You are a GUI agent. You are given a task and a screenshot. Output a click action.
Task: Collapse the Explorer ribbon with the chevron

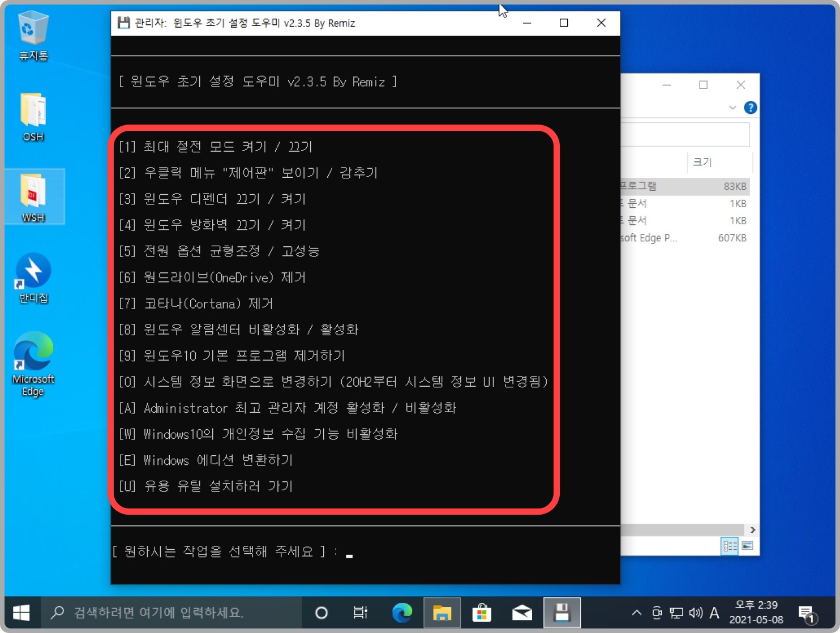click(734, 107)
